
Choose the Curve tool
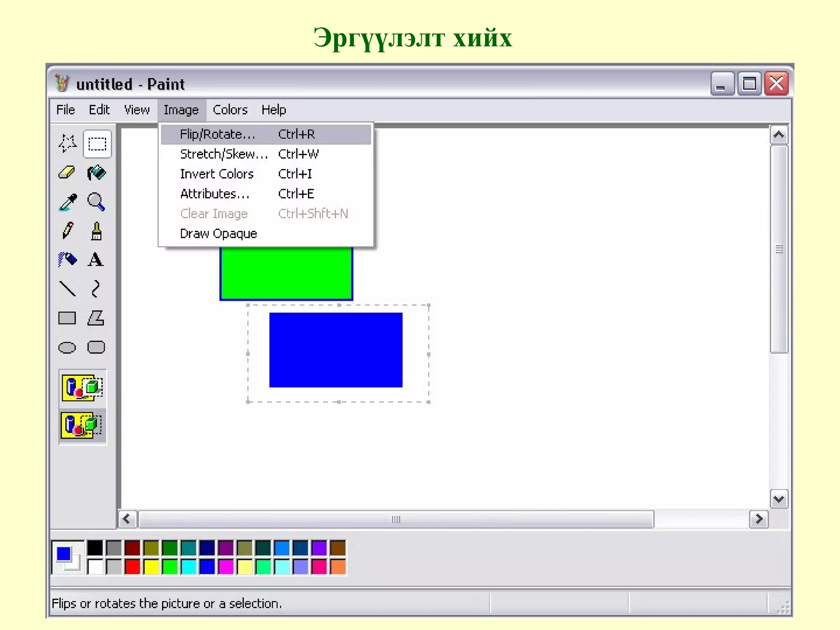96,289
